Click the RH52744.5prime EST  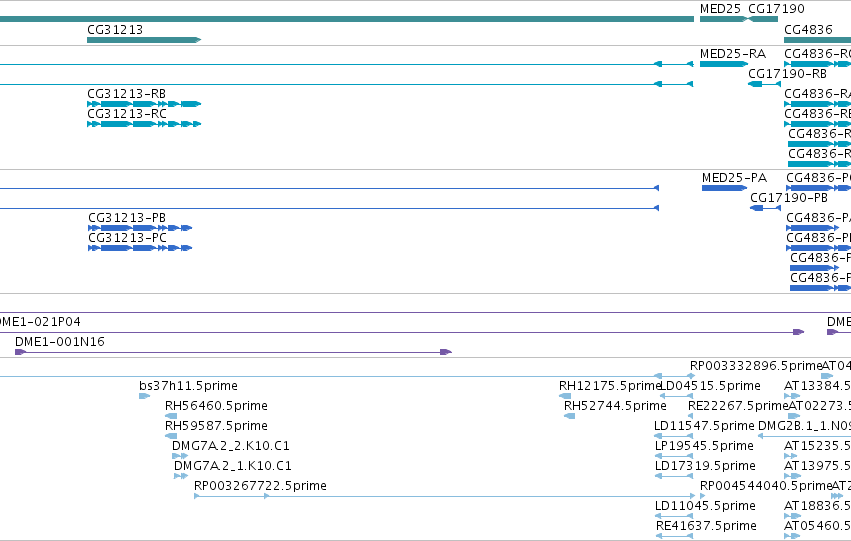[615, 406]
